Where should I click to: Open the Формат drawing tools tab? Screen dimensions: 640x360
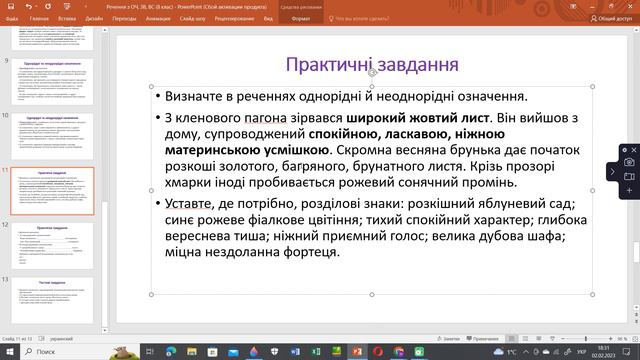[301, 19]
